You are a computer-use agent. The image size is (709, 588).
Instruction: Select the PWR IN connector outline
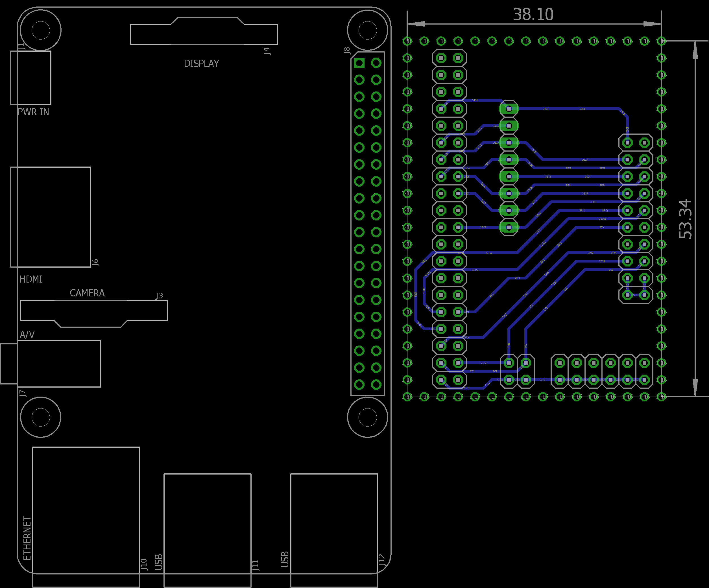tap(31, 78)
